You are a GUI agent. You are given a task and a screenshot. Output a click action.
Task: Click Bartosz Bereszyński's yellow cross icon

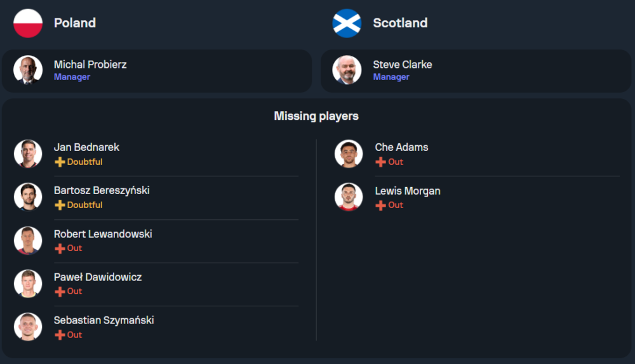[60, 205]
